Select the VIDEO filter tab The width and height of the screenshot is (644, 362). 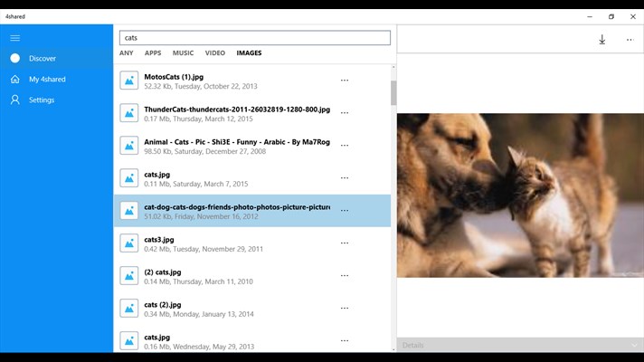coord(215,53)
